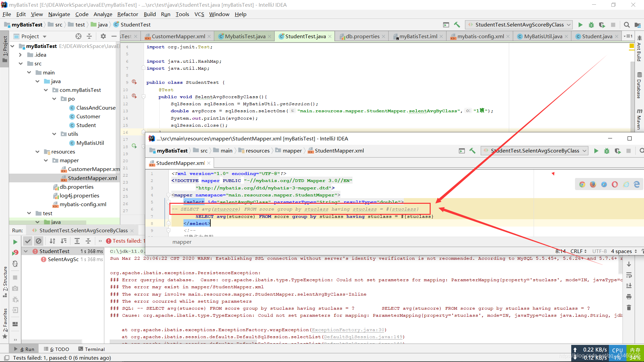Click the locate-current-file target icon in Project panel
The height and width of the screenshot is (362, 644).
tap(78, 36)
